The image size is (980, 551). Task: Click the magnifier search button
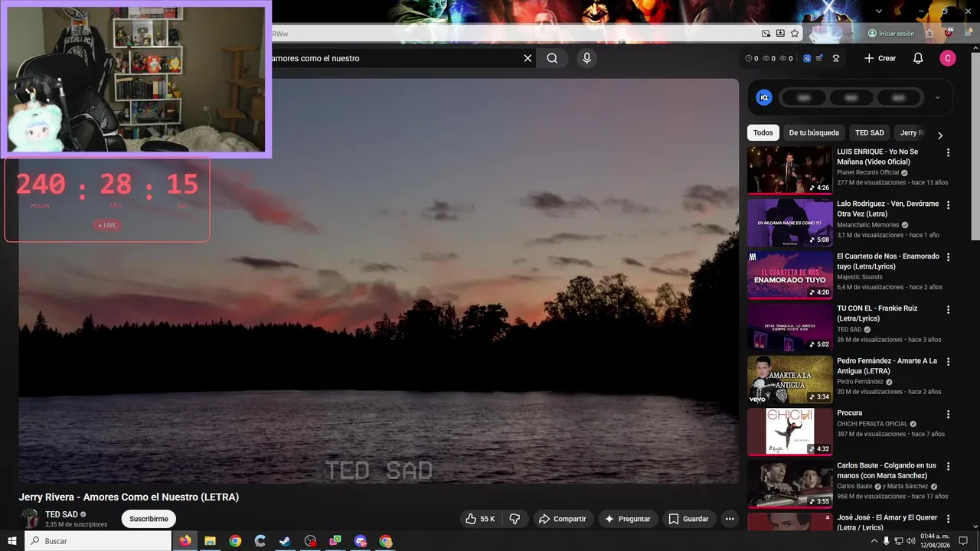(552, 58)
